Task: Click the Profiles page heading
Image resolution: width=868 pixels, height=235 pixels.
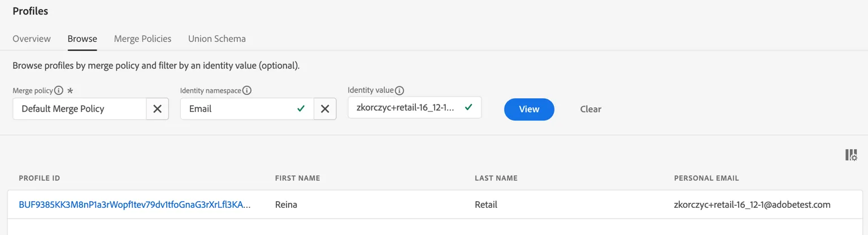Action: point(31,11)
